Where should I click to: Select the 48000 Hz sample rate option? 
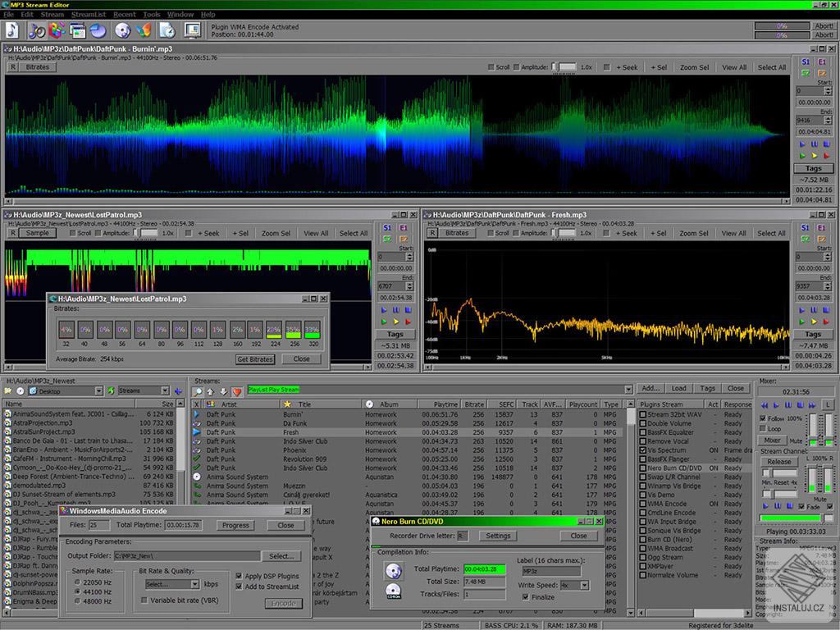tap(76, 600)
